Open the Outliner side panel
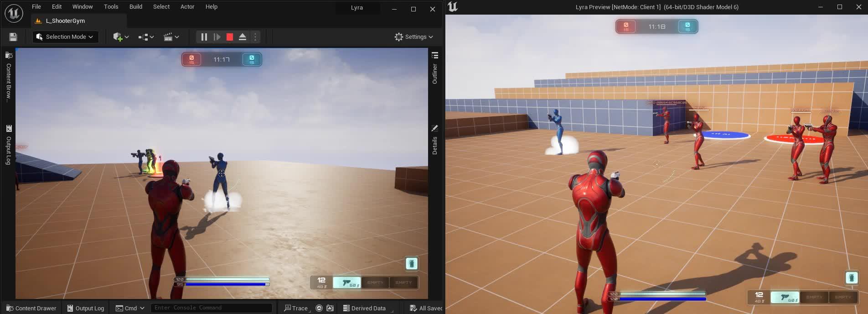This screenshot has width=868, height=314. pos(435,68)
